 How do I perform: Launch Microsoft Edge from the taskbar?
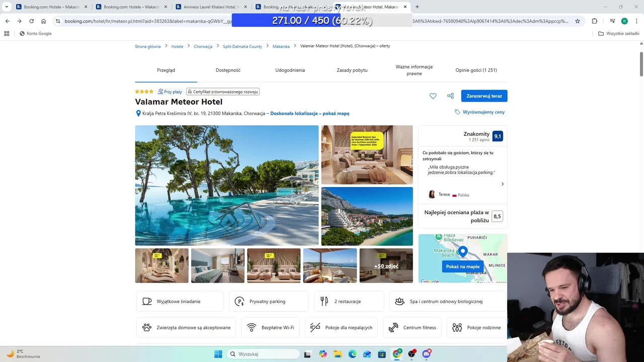point(352,354)
